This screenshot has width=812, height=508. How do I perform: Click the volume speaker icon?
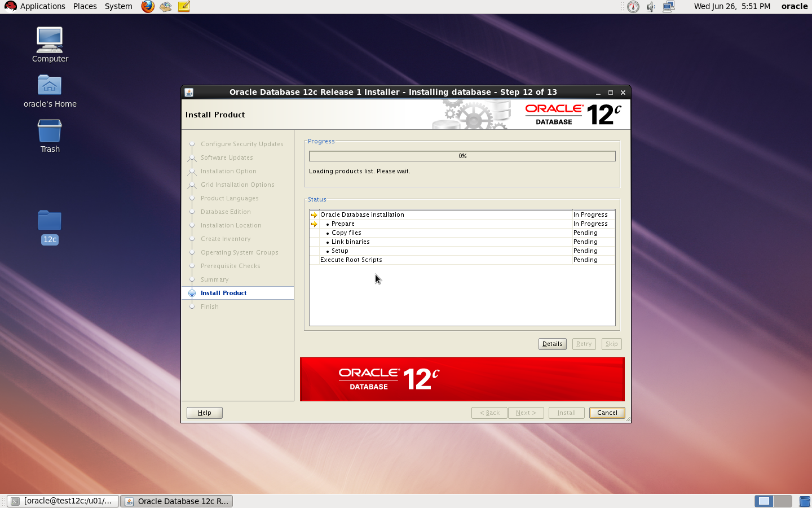pyautogui.click(x=651, y=7)
